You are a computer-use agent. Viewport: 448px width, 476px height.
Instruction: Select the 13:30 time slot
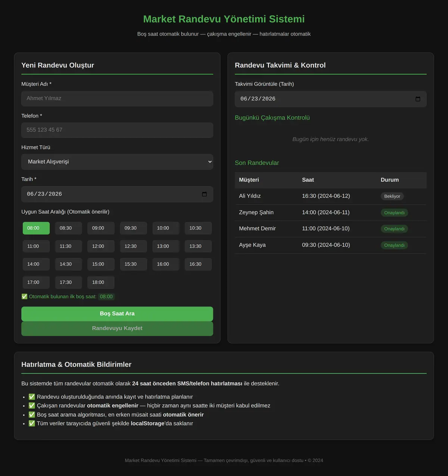coord(198,246)
